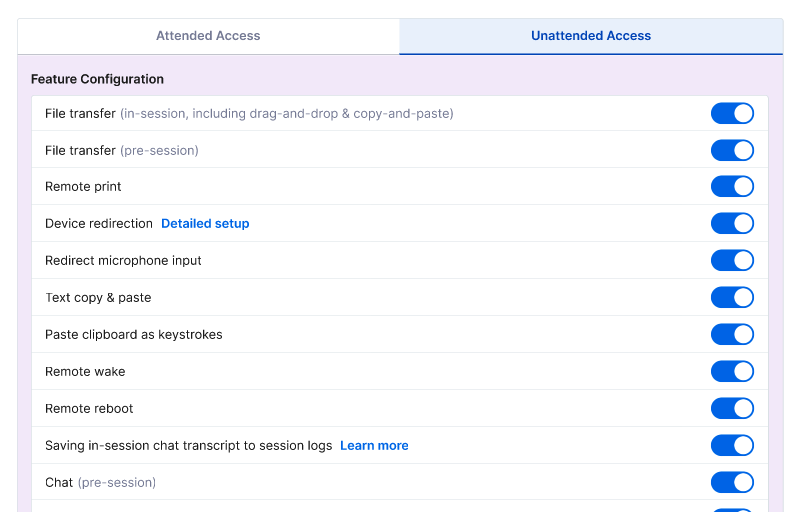
Task: Click the 'Text copy & paste' label
Action: point(98,298)
